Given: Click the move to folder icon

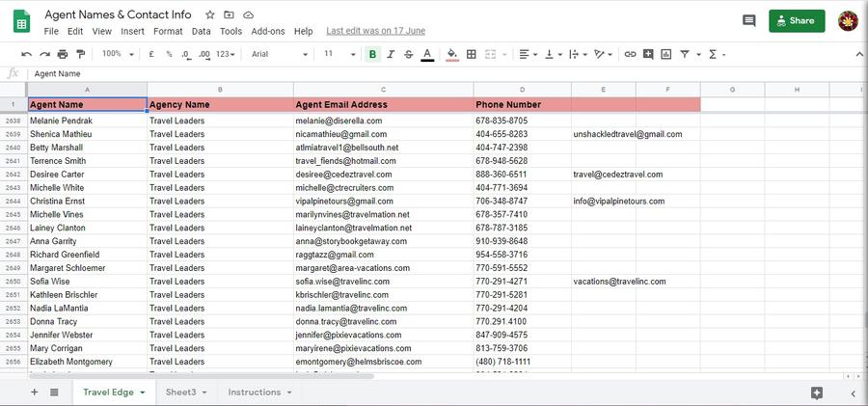Looking at the screenshot, I should [229, 15].
